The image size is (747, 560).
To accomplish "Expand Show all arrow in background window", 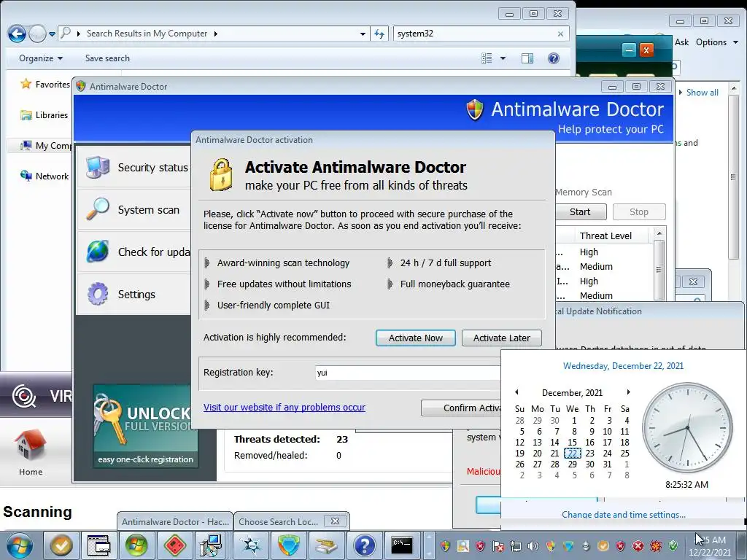I will (x=681, y=93).
